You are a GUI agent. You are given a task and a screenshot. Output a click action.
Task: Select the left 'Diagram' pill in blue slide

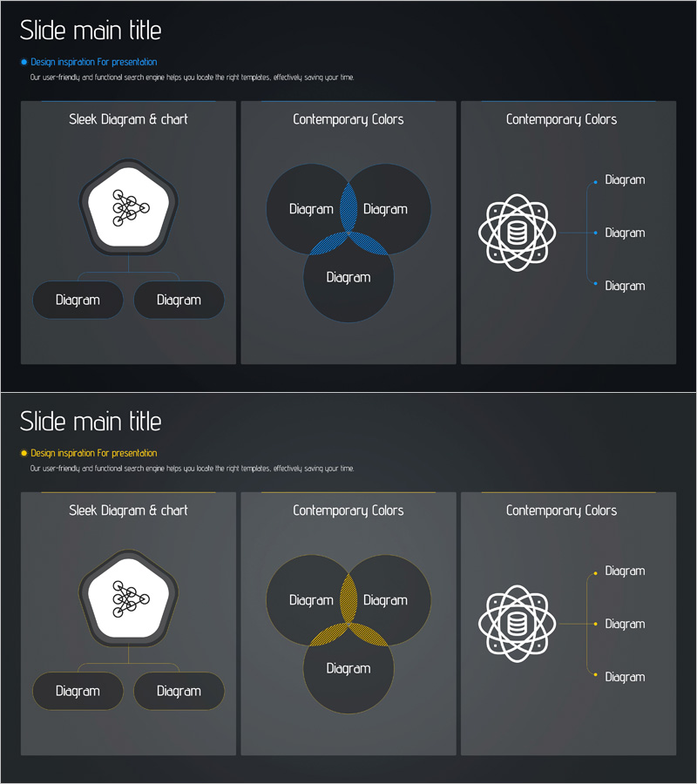78,300
